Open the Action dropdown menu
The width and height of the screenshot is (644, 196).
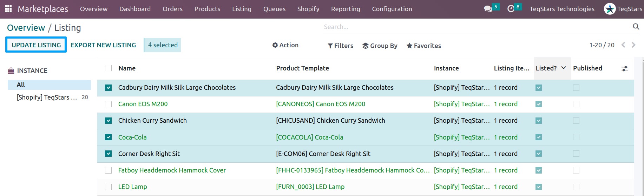click(285, 45)
